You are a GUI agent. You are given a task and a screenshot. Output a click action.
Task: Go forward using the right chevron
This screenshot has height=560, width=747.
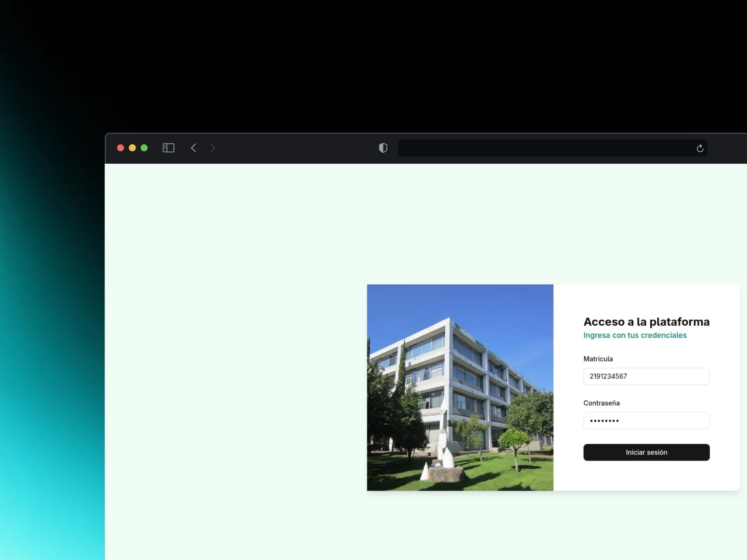coord(212,148)
